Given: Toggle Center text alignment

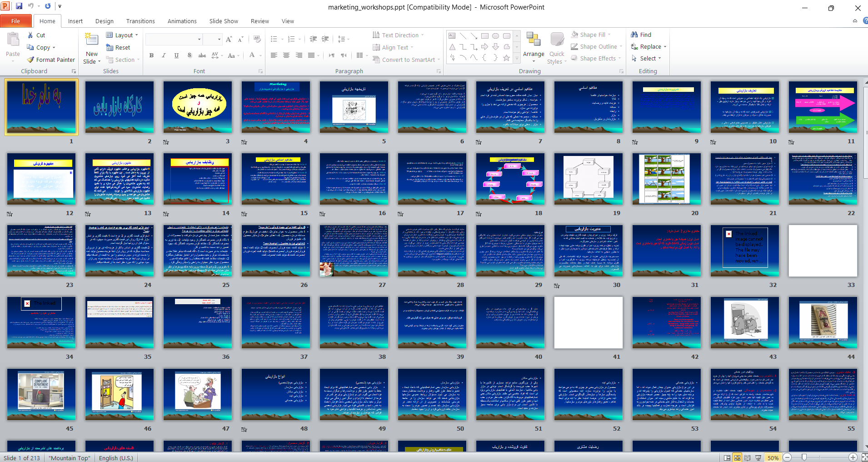Looking at the screenshot, I should [x=286, y=55].
